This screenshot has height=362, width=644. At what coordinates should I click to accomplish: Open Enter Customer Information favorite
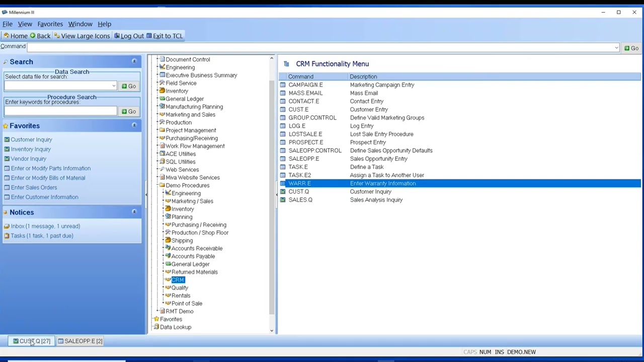coord(44,197)
